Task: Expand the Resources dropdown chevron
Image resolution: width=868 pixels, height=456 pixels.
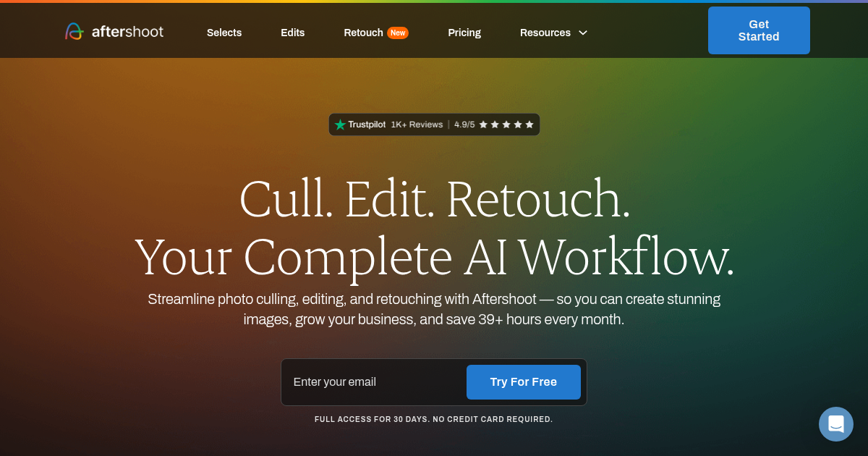Action: (x=583, y=33)
